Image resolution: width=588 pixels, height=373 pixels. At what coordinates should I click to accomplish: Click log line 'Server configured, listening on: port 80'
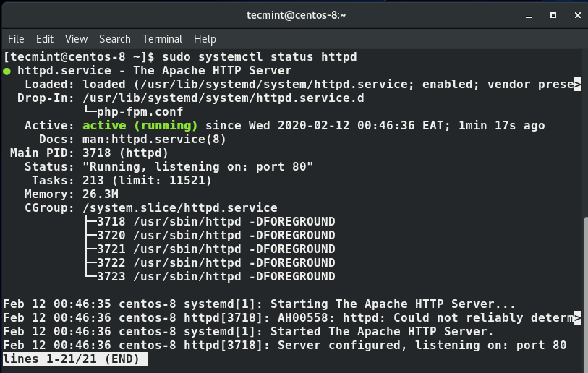(x=285, y=346)
